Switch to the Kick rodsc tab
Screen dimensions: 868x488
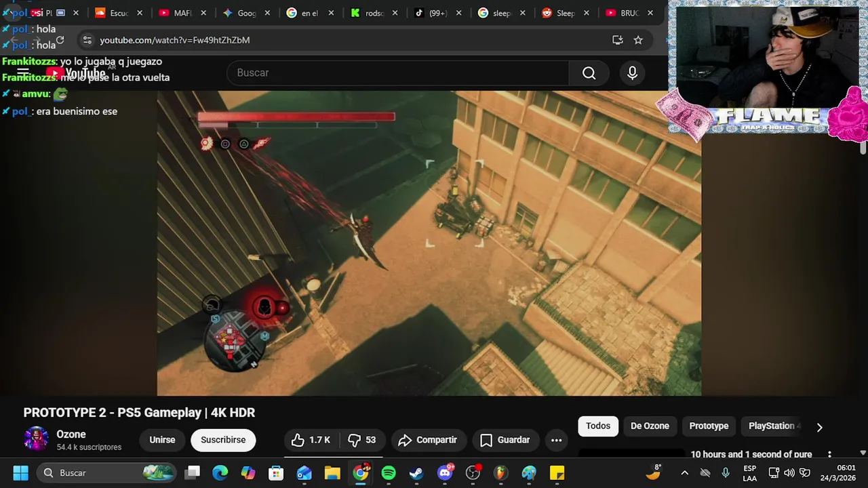click(x=374, y=13)
